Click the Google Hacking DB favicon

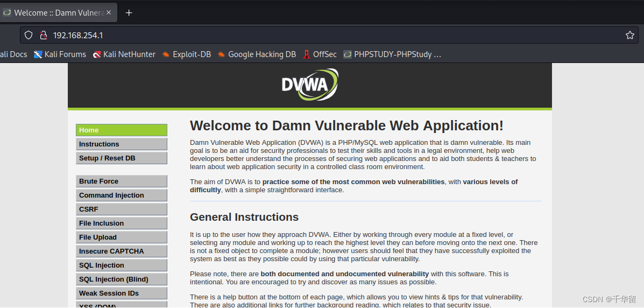(x=221, y=54)
